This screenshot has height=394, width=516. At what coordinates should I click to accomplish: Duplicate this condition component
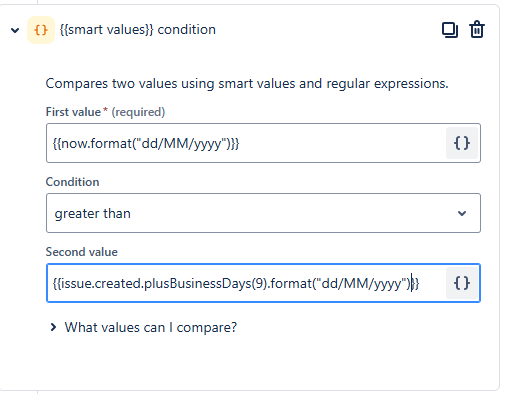point(450,30)
